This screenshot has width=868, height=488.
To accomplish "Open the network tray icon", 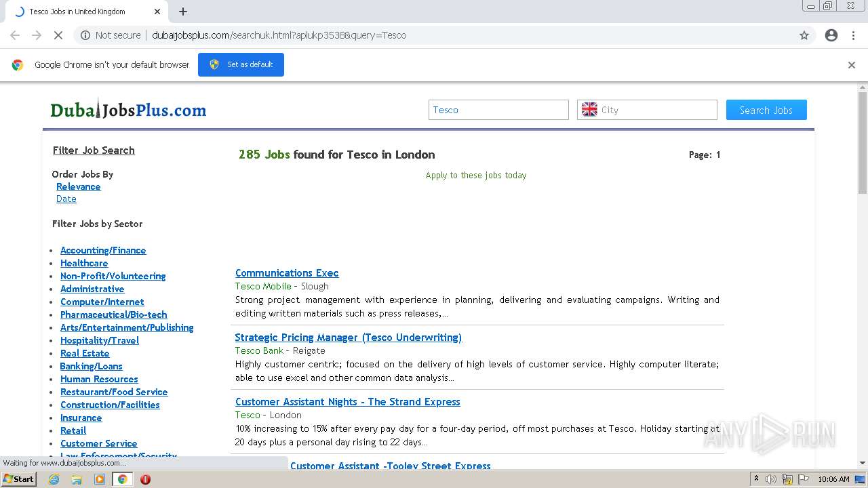I will (787, 479).
